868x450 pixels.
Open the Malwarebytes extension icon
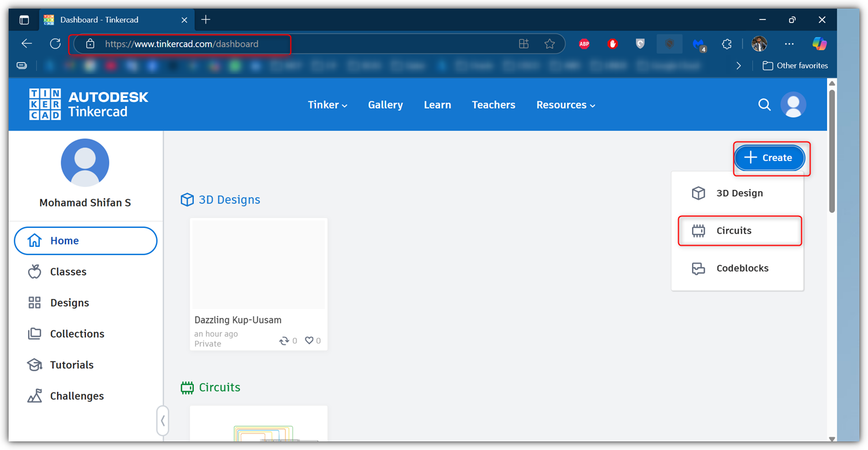click(x=699, y=44)
